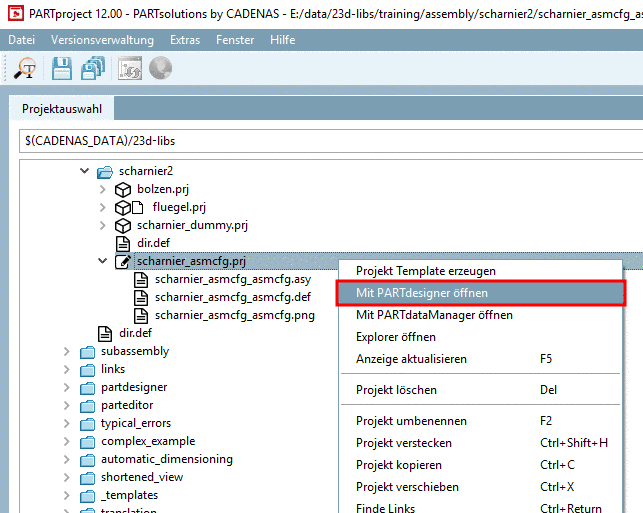The image size is (643, 513).
Task: Choose Mit PARTdataManager öffnen
Action: [x=481, y=315]
